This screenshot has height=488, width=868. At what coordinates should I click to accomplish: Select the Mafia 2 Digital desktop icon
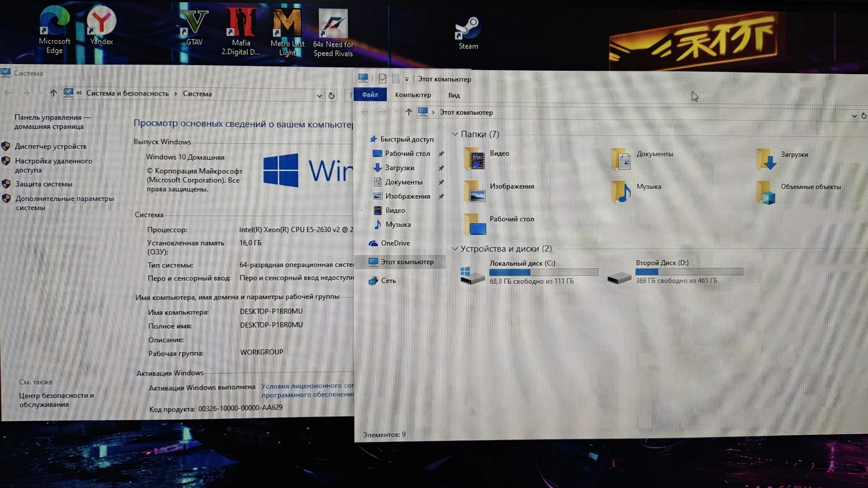[x=241, y=32]
